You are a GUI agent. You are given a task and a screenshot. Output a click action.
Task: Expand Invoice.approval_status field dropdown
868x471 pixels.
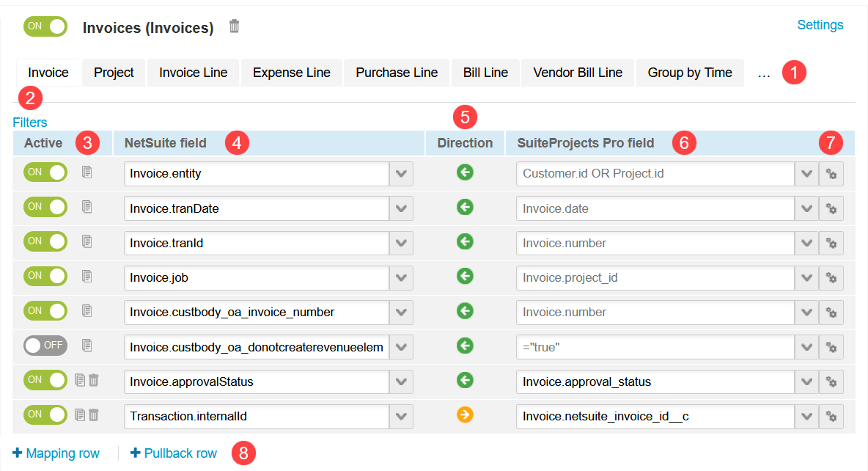click(x=807, y=381)
